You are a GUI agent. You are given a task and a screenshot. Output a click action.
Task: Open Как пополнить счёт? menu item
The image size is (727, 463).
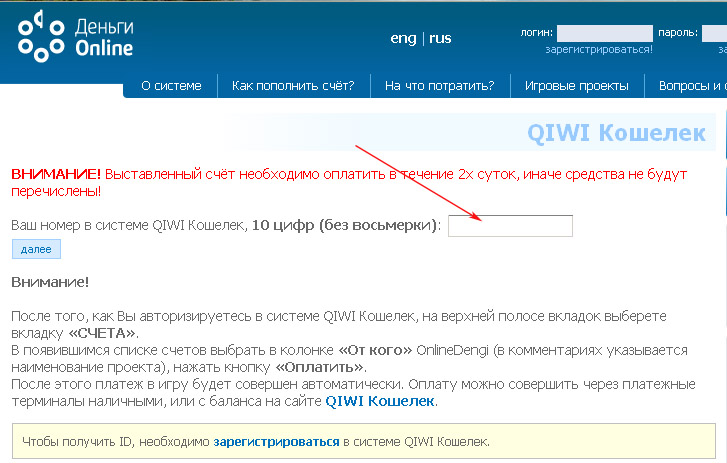(x=293, y=86)
